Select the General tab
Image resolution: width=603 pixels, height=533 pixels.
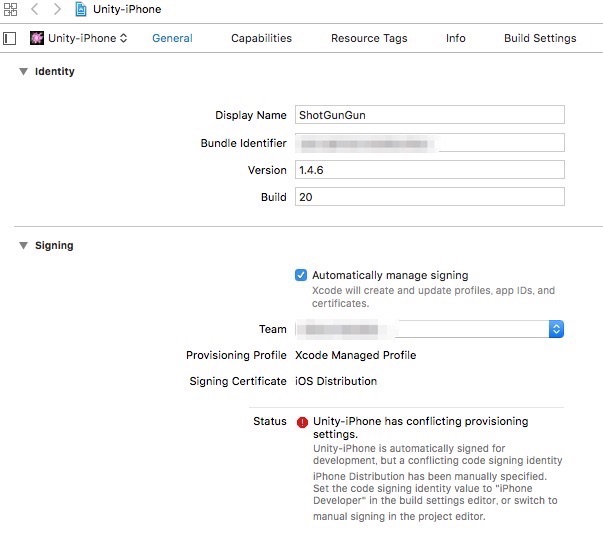172,38
